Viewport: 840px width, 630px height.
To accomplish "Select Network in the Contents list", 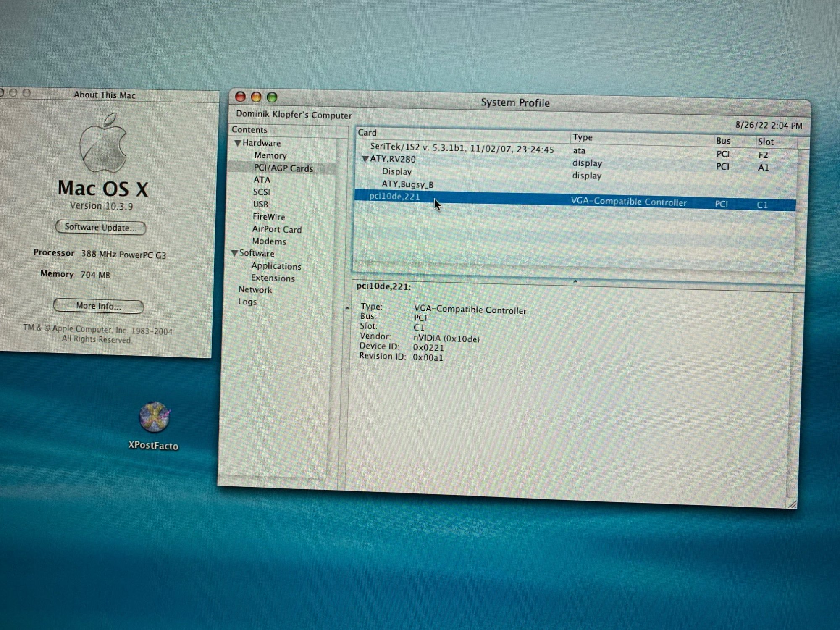I will [x=255, y=290].
